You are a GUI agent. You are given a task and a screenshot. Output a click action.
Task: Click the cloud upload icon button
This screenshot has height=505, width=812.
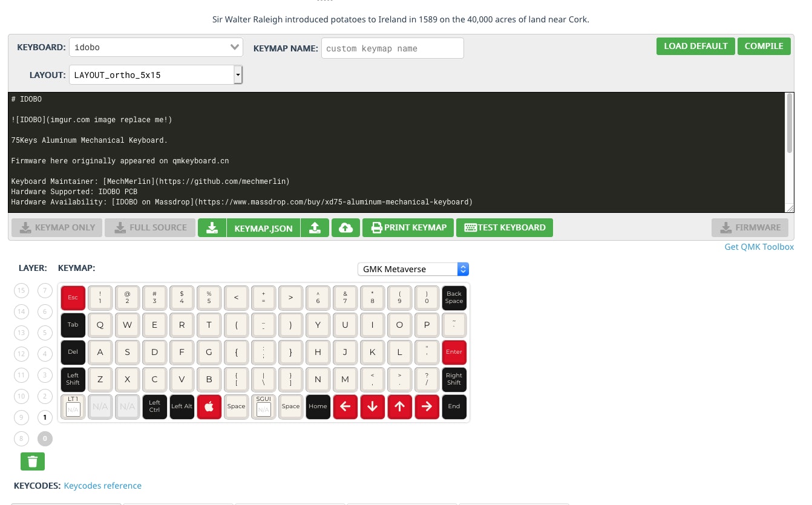click(345, 227)
